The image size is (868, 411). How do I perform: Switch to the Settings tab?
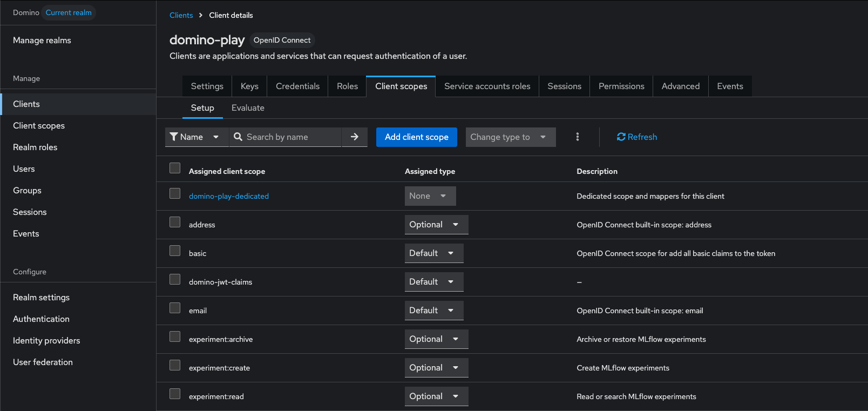[207, 86]
